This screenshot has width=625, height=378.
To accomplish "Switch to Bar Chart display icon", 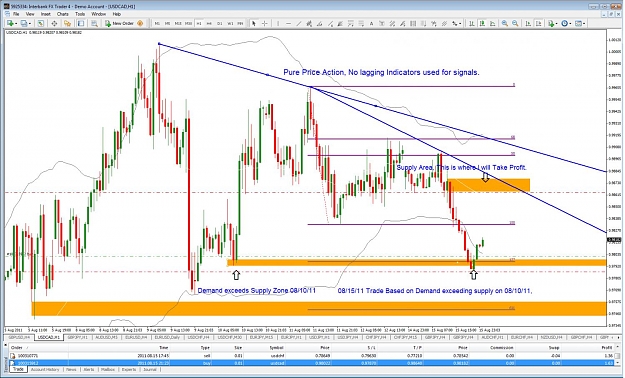I will pyautogui.click(x=471, y=24).
